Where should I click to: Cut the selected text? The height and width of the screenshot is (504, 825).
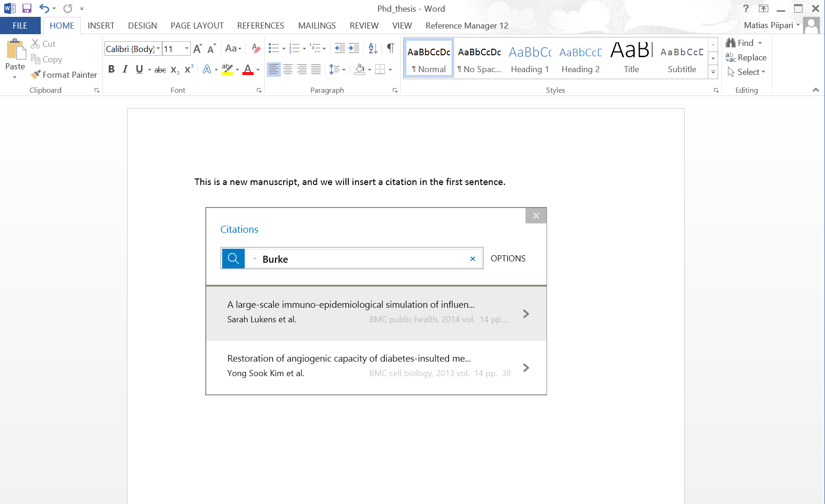[43, 44]
